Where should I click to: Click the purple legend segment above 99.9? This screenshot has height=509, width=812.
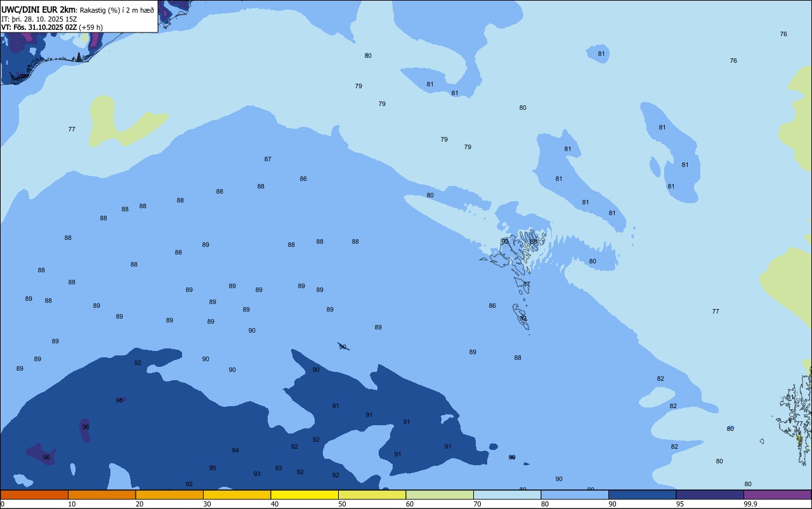[777, 494]
